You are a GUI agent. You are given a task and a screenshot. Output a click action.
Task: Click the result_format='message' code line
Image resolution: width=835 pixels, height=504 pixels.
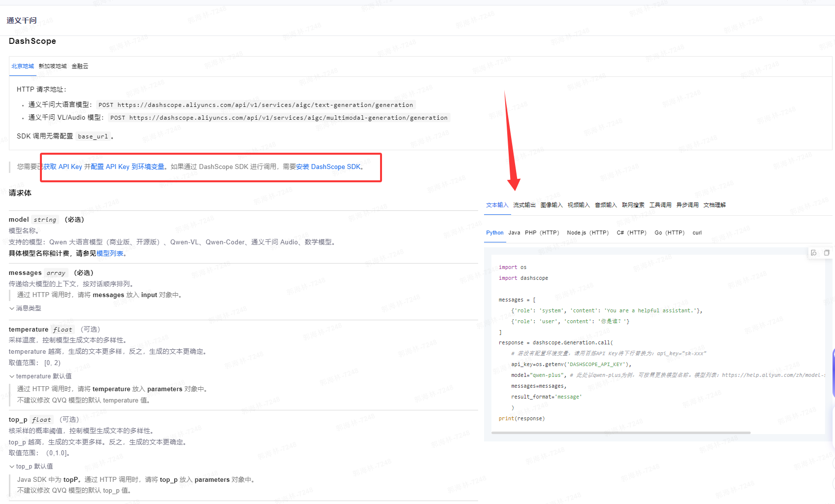point(546,397)
